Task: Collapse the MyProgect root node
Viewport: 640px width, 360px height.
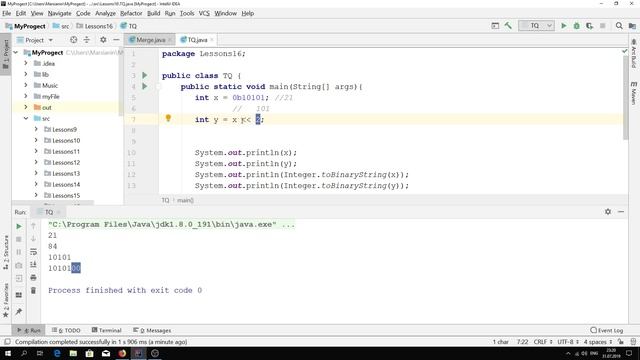Action: [x=16, y=52]
